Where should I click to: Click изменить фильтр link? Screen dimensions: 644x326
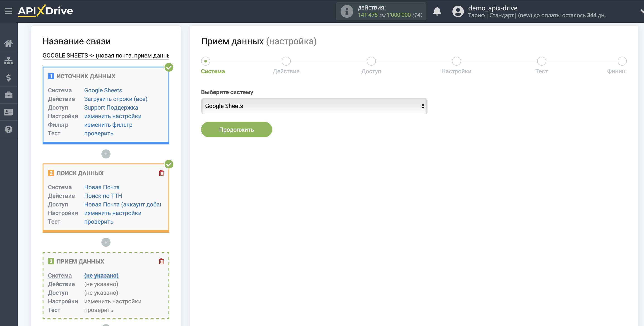pos(108,125)
